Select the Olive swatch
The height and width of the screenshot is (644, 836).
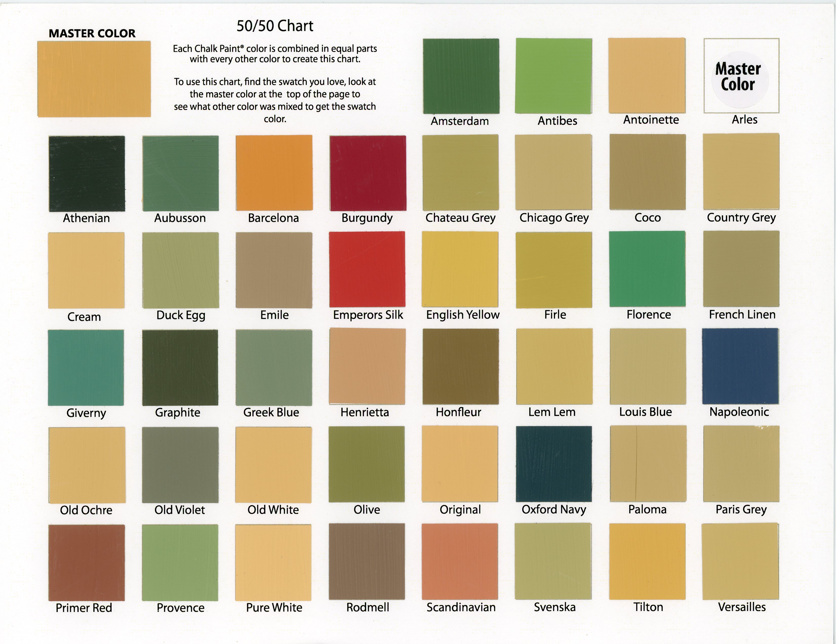pos(367,464)
